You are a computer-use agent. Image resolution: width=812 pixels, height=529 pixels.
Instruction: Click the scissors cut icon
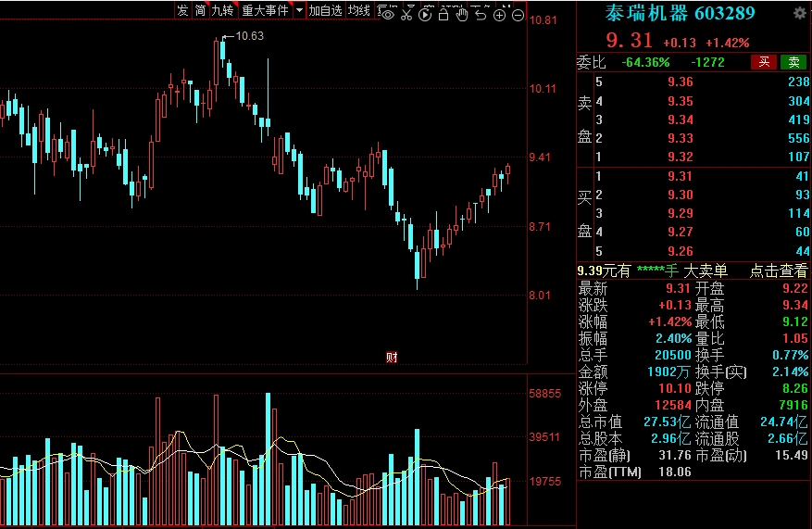406,13
